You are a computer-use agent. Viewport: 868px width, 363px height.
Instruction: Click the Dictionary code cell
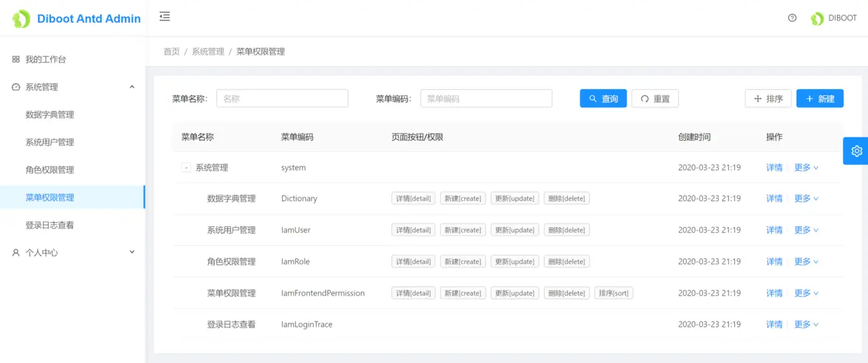tap(299, 198)
